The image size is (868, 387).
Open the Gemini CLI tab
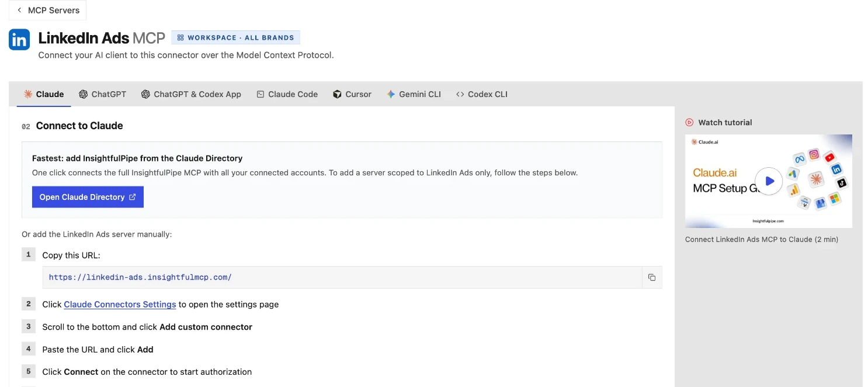(x=414, y=94)
